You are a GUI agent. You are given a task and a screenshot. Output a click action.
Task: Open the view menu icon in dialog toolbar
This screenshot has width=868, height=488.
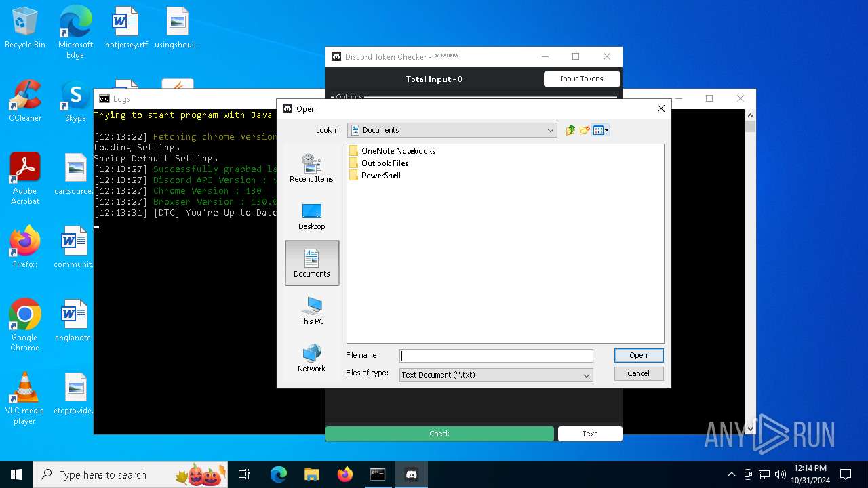tap(601, 130)
